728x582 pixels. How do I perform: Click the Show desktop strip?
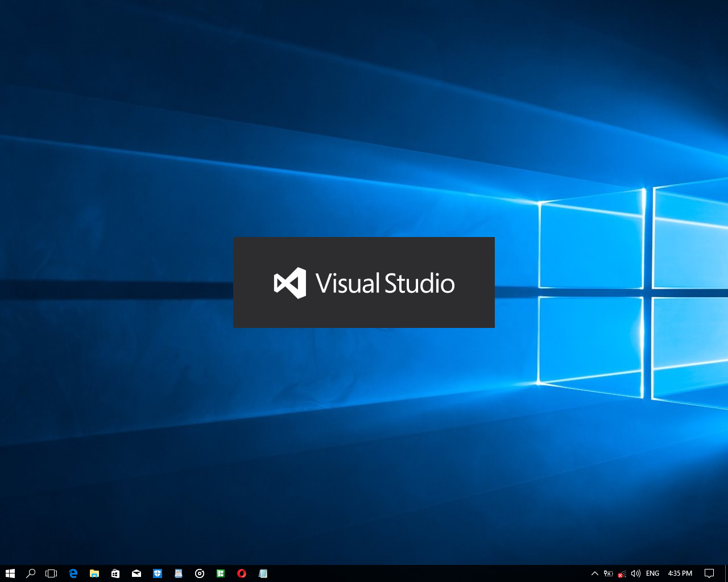click(x=726, y=573)
